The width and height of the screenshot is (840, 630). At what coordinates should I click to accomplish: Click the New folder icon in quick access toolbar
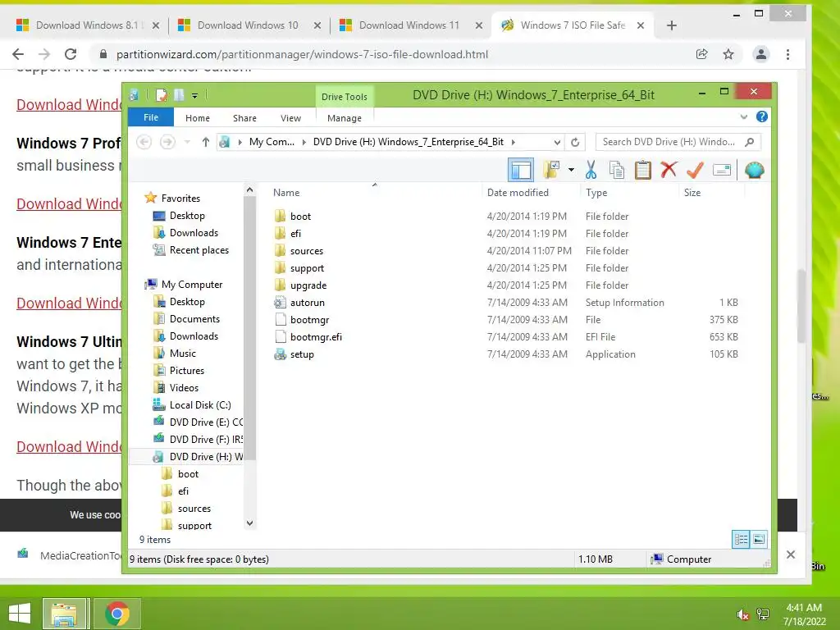click(179, 95)
